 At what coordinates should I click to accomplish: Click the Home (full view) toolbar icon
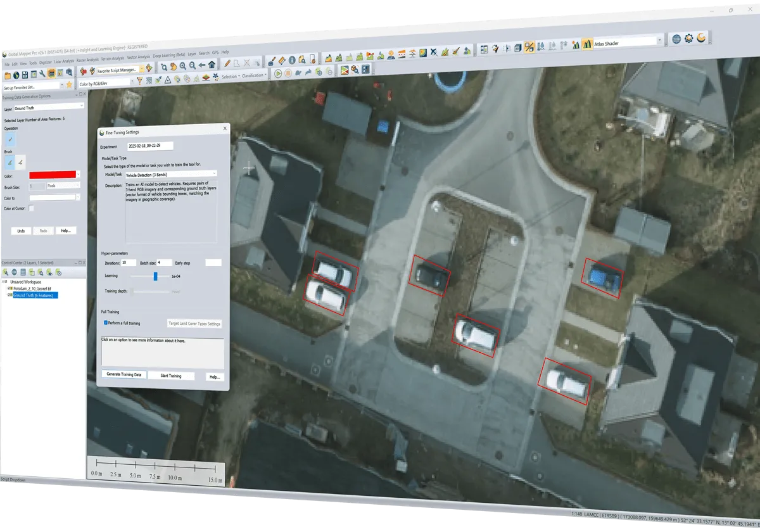(211, 65)
